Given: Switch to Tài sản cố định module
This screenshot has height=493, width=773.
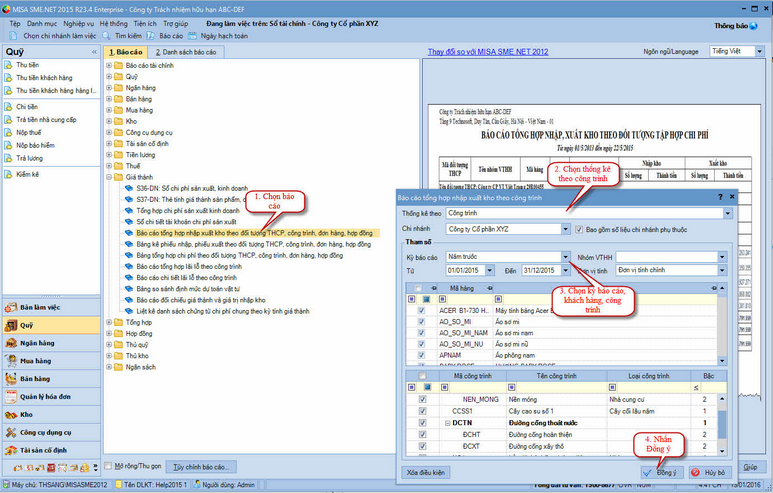Looking at the screenshot, I should click(51, 450).
